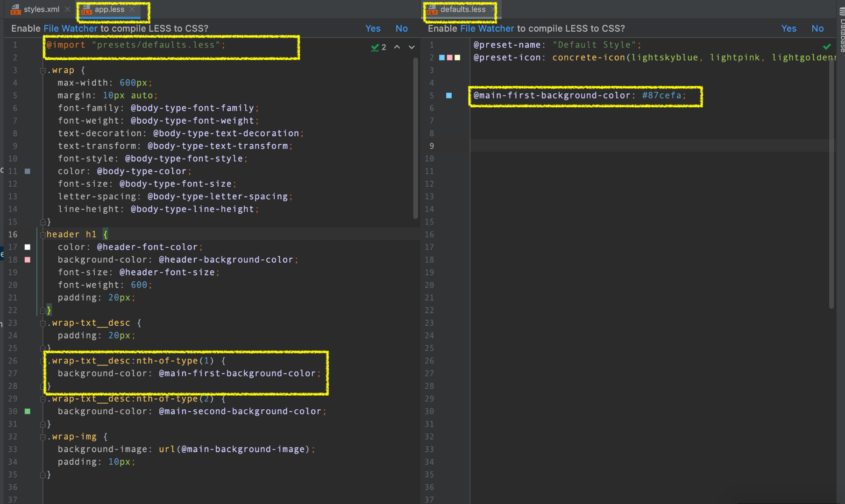This screenshot has width=845, height=504.
Task: Click @body-type-font-style variable
Action: tap(184, 159)
